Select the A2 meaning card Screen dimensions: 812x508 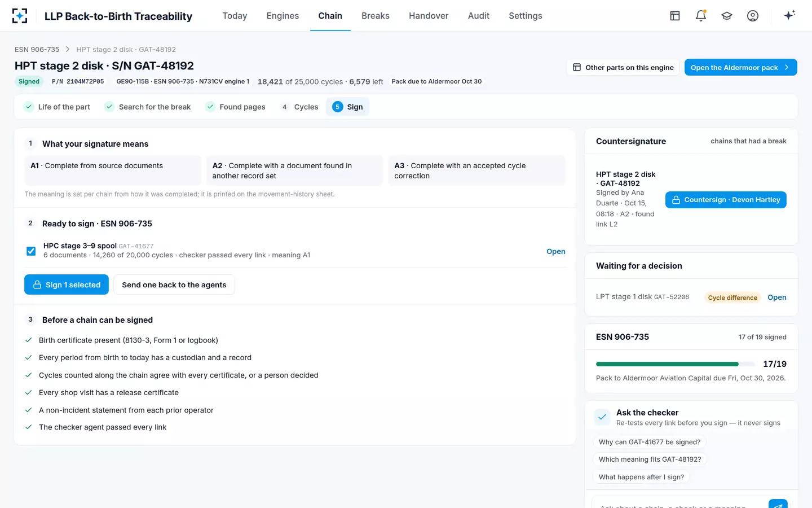click(x=294, y=170)
